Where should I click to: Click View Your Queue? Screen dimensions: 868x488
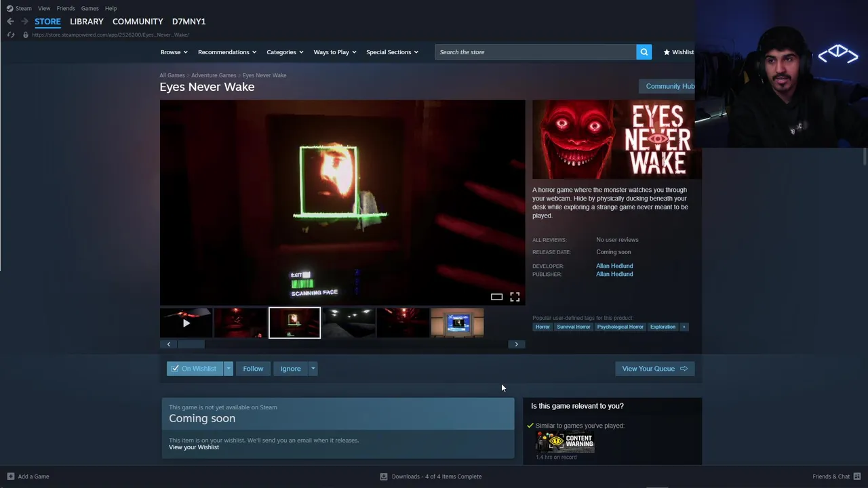[654, 369]
